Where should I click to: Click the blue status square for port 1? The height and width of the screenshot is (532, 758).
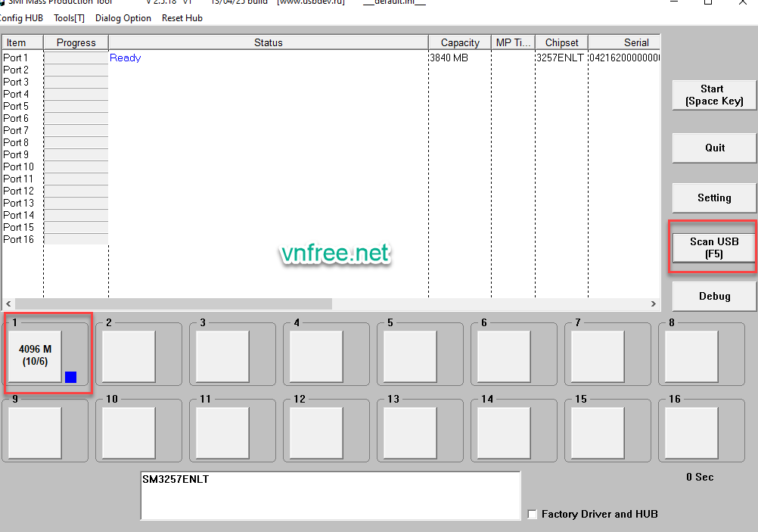(70, 377)
